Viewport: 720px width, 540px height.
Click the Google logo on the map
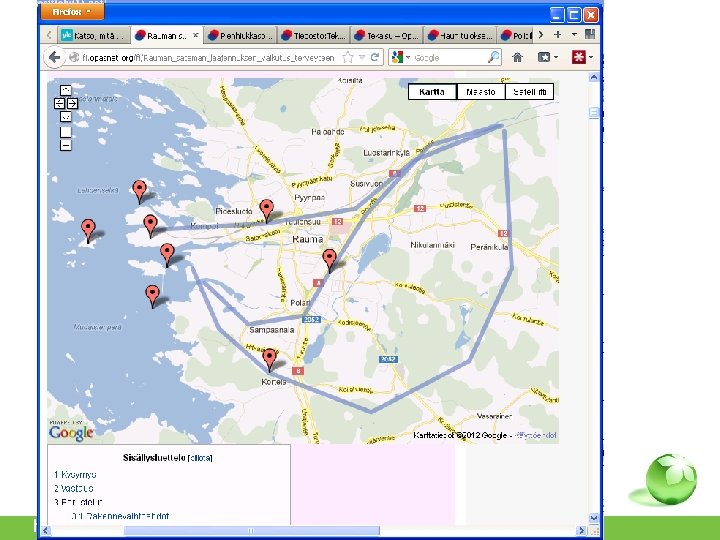click(x=71, y=433)
